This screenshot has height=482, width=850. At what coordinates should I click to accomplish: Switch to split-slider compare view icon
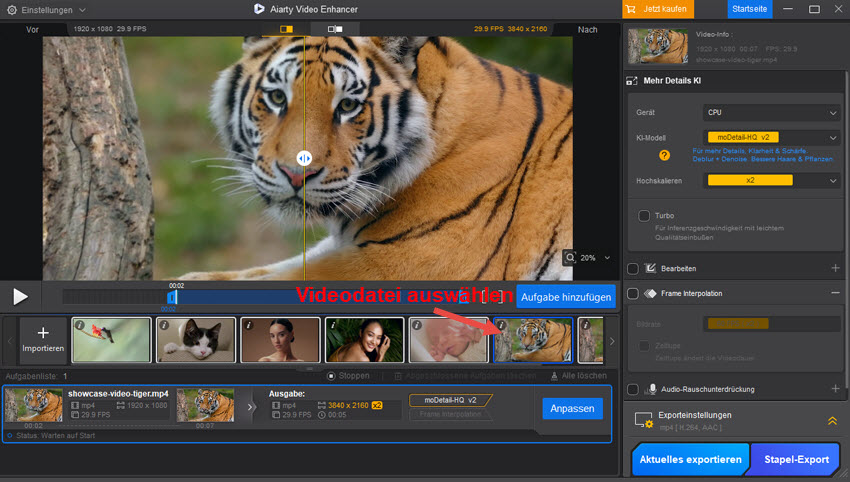(x=286, y=29)
